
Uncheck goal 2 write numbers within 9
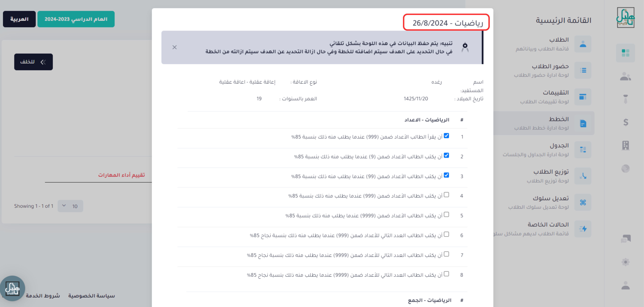(x=446, y=155)
